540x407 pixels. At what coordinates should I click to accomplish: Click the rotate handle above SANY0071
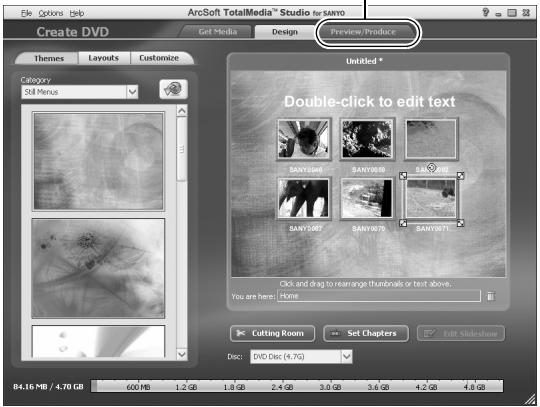tap(432, 168)
